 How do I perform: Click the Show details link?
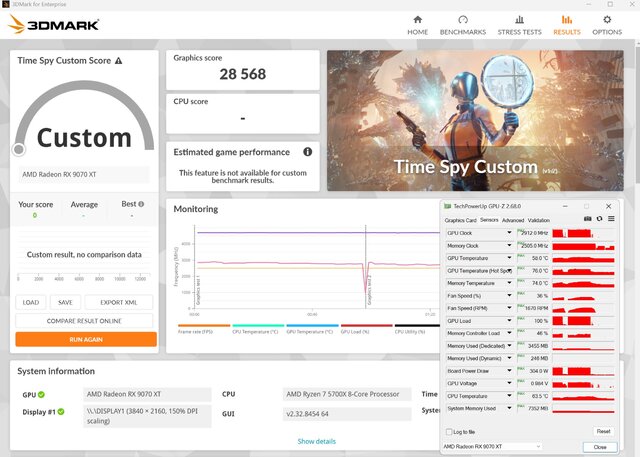pyautogui.click(x=318, y=440)
